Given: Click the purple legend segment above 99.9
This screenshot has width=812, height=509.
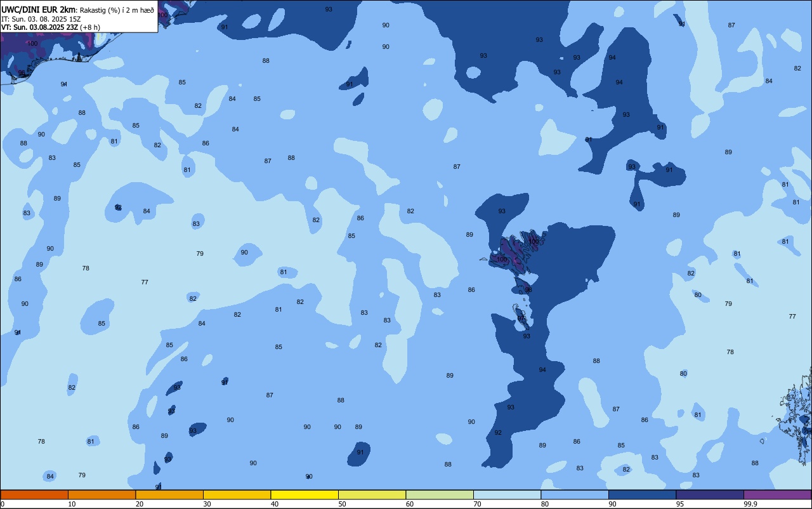Looking at the screenshot, I should click(777, 494).
